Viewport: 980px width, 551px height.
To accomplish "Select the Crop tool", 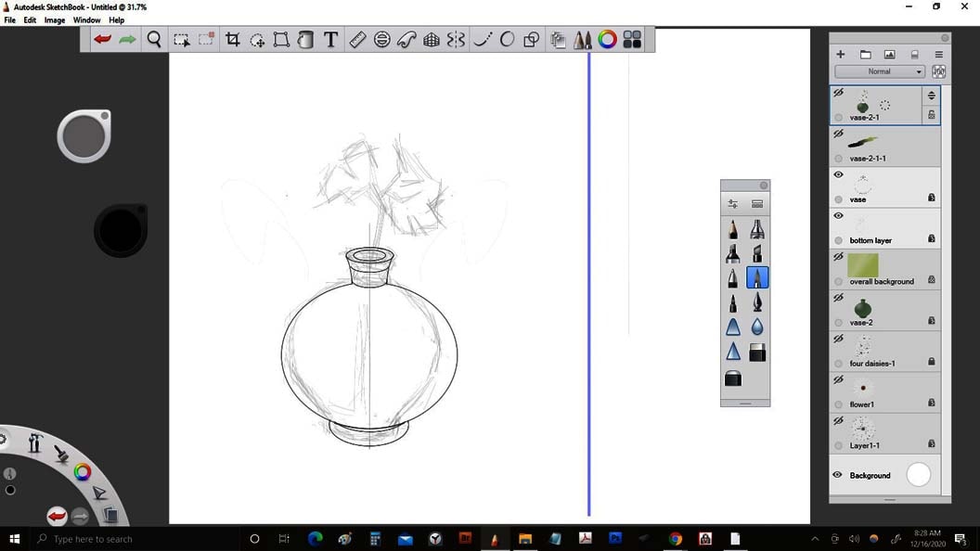I will pos(233,39).
